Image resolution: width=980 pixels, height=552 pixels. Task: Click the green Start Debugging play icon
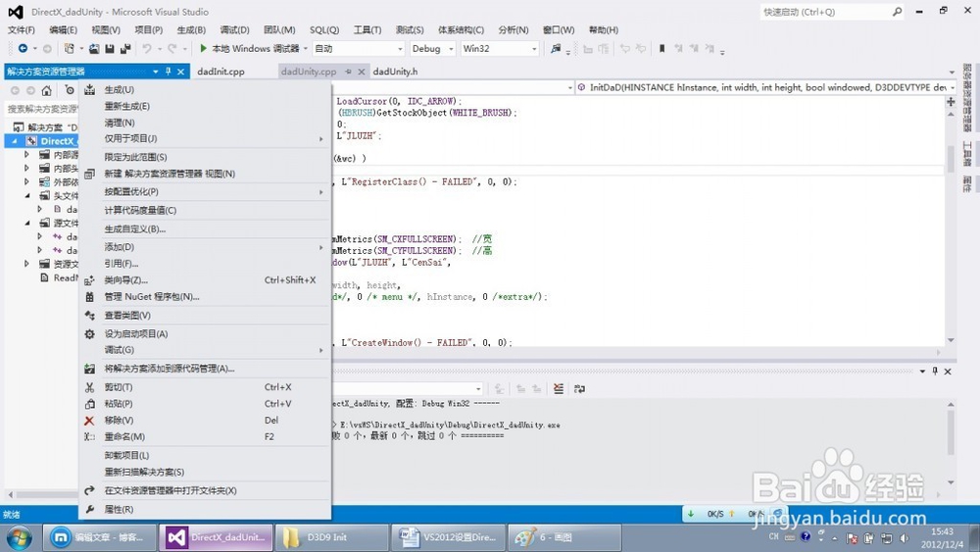[203, 48]
